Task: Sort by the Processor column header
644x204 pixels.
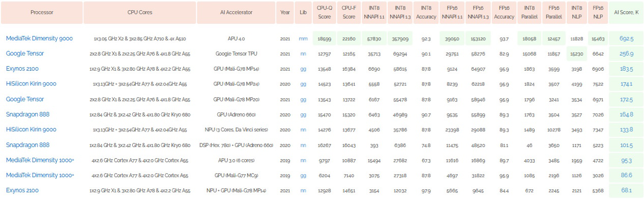Action: (42, 13)
